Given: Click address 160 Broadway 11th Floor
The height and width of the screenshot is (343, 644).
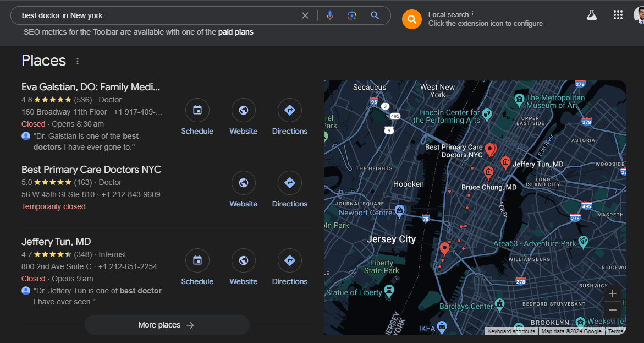Looking at the screenshot, I should (64, 112).
